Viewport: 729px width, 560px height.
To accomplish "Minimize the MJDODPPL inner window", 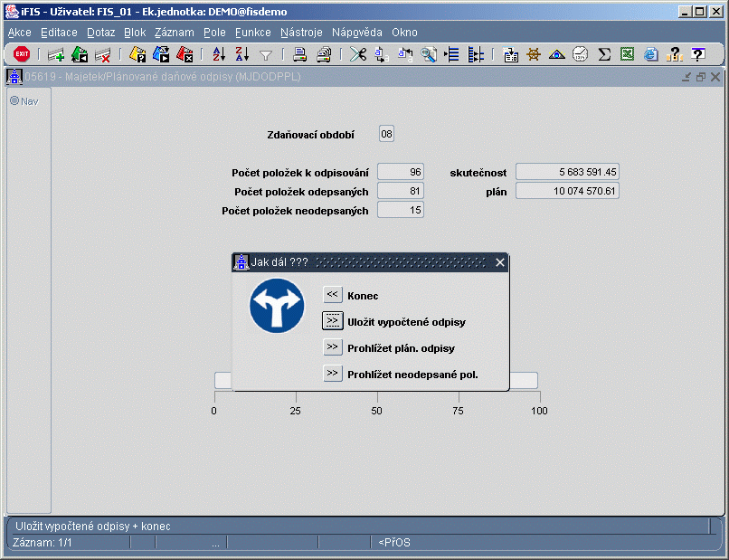I will (686, 77).
